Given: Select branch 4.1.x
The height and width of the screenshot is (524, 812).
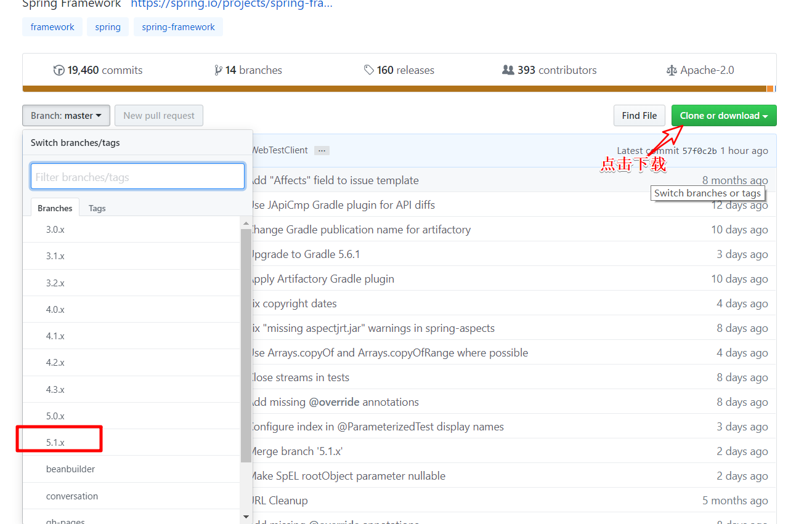Looking at the screenshot, I should [131, 336].
